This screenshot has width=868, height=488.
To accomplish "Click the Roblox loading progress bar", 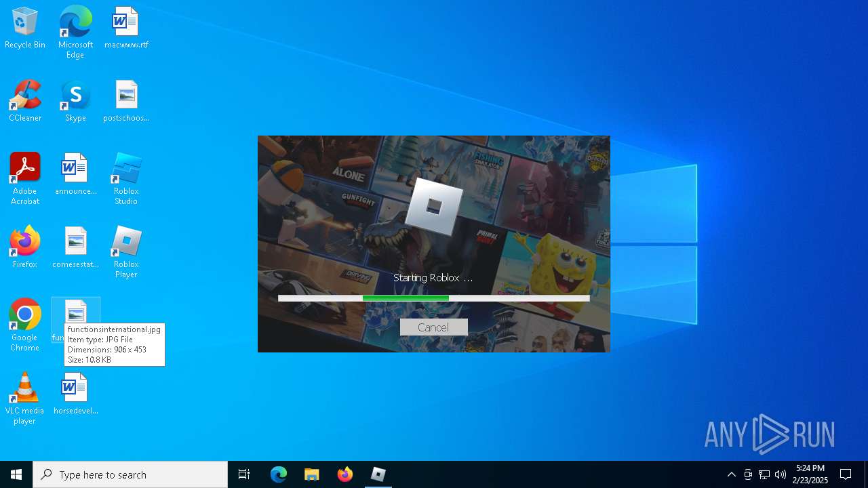I will (x=433, y=298).
